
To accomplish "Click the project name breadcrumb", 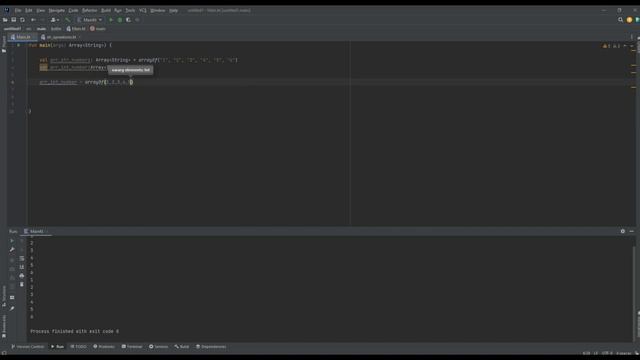I will click(12, 29).
